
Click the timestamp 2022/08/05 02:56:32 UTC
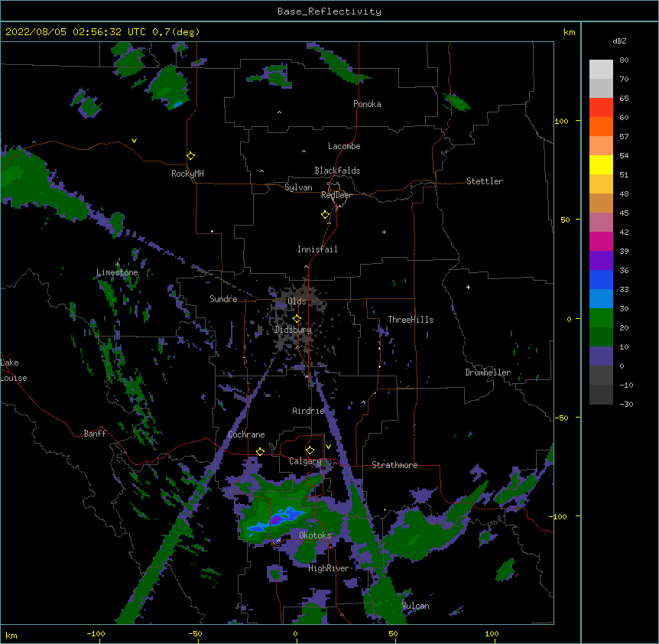pyautogui.click(x=76, y=32)
